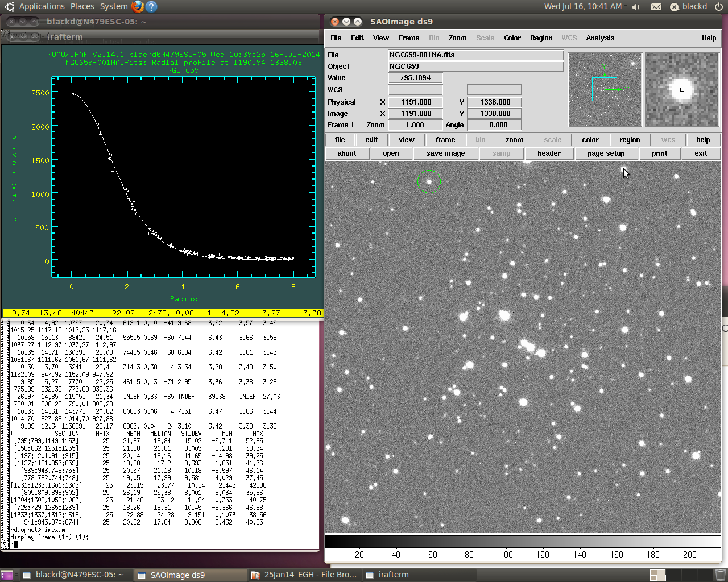Screen dimensions: 728x582
Task: Switch to irafterm window in taskbar
Action: pos(387,575)
